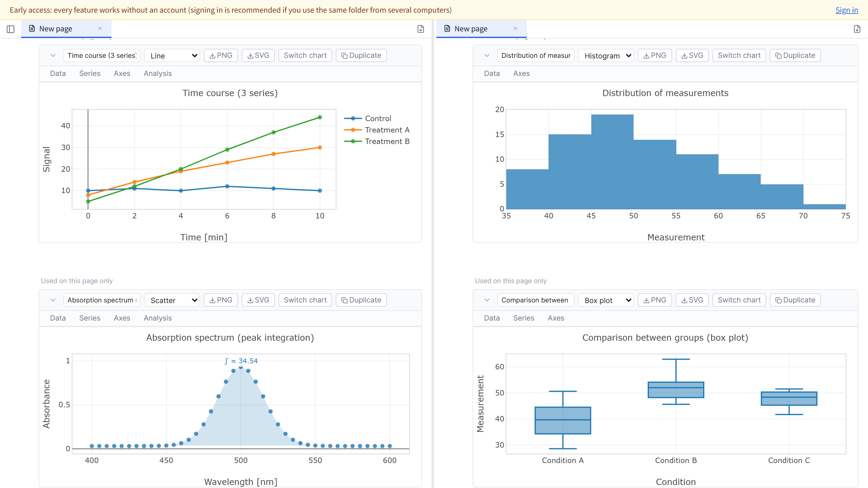
Task: Open Data tab of Time course chart
Action: (58, 74)
